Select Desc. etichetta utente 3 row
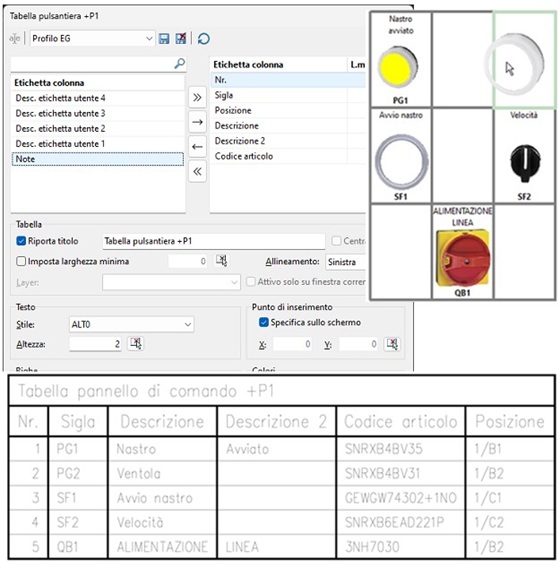Viewport: 560px width, 568px height. click(x=98, y=113)
